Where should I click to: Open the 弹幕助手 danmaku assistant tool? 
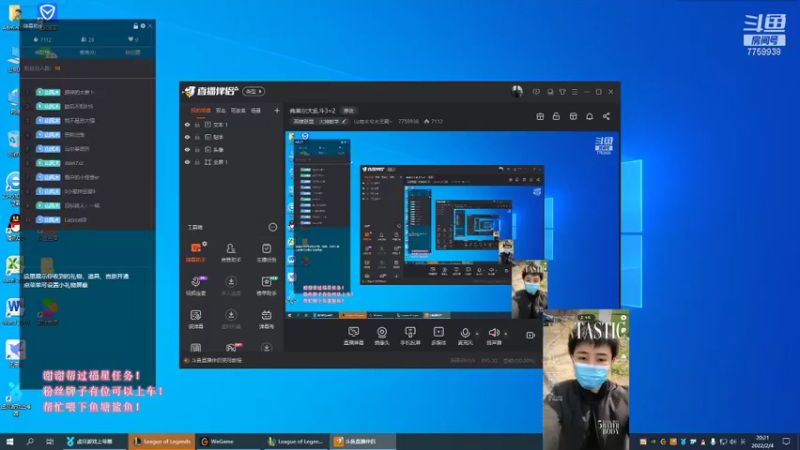pos(195,252)
